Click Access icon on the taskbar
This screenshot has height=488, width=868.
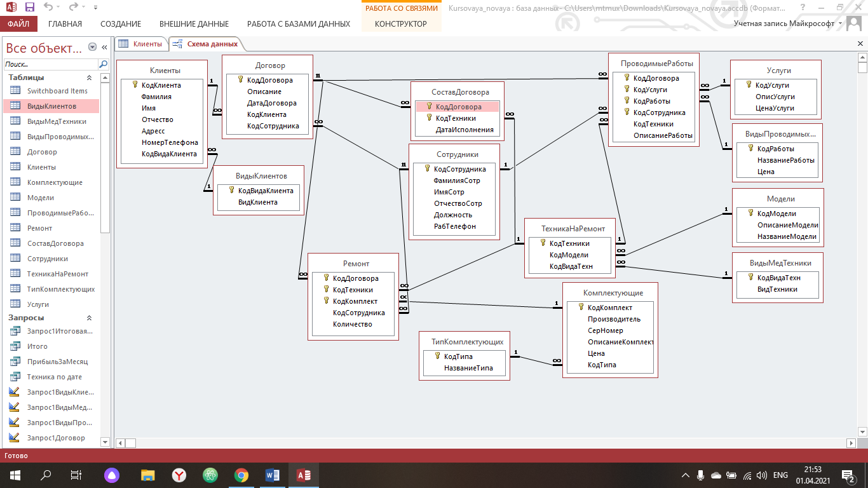point(303,475)
